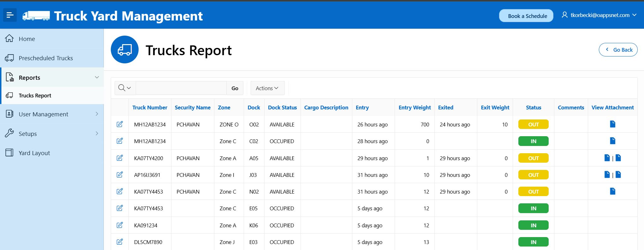Open edit pencil for truck KA091234
644x250 pixels.
(120, 225)
